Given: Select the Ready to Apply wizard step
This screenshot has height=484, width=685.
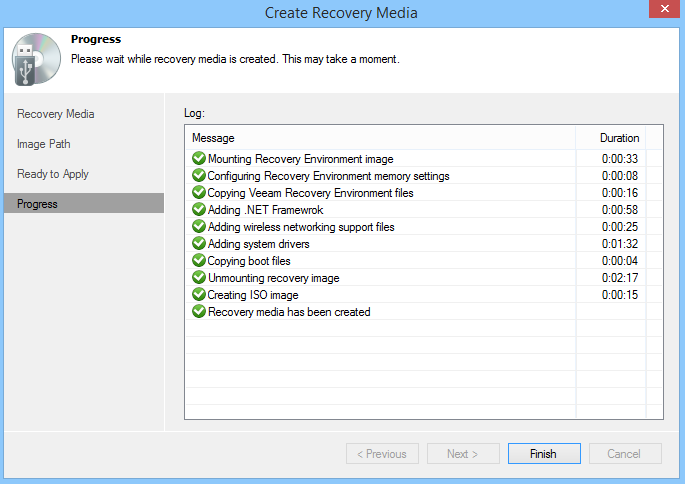Looking at the screenshot, I should 53,174.
